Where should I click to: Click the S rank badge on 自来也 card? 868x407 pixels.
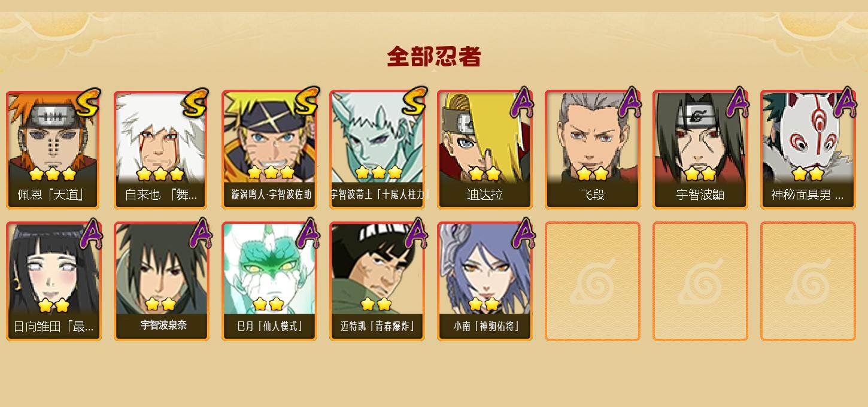click(196, 102)
